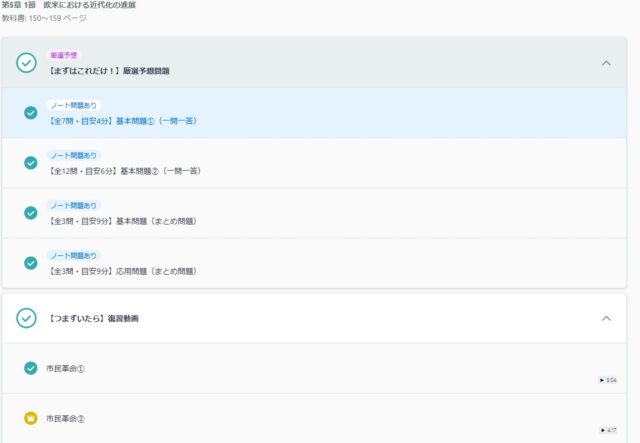Open 【全3問・目安9分】応用問題（まとめ問題）
This screenshot has width=640, height=443.
point(122,270)
